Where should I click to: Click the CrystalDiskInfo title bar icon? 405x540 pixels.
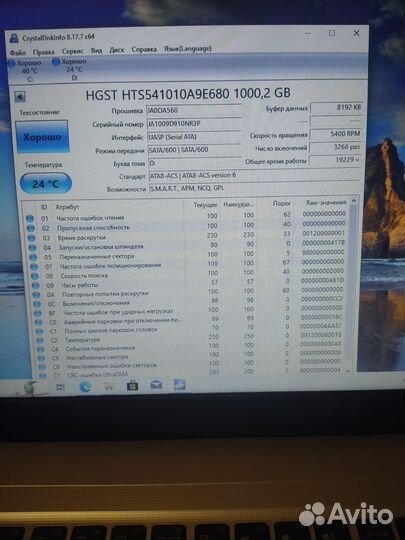click(14, 38)
